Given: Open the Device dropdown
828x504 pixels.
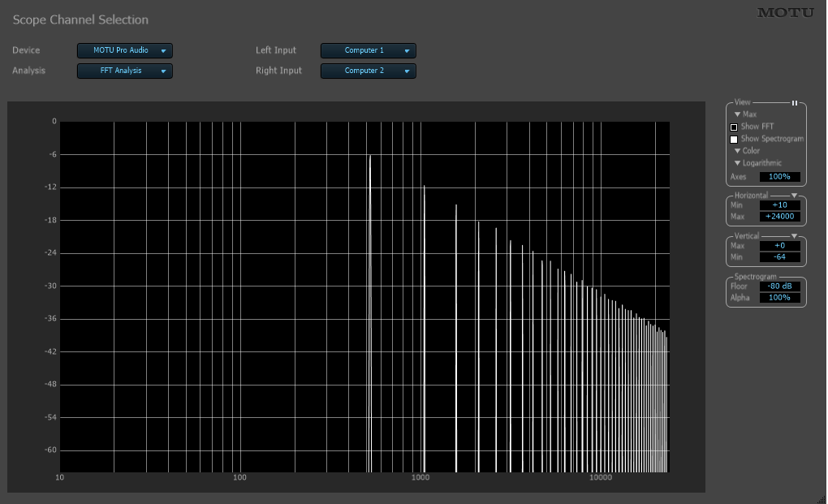Looking at the screenshot, I should (125, 50).
